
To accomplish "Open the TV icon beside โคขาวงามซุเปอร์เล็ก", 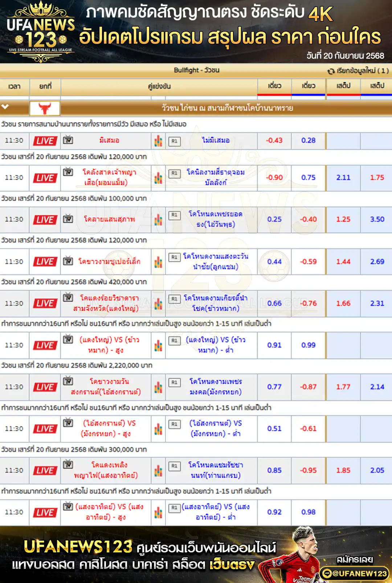I will [x=68, y=261].
